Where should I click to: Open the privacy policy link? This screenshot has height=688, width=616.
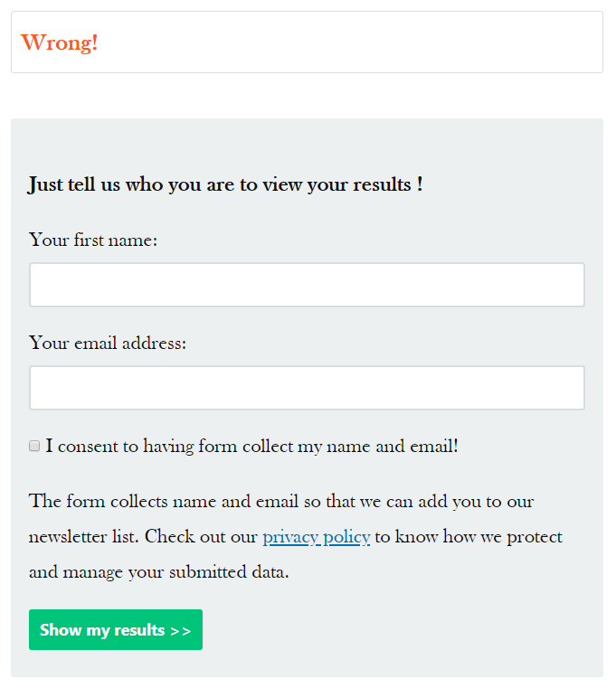coord(316,537)
